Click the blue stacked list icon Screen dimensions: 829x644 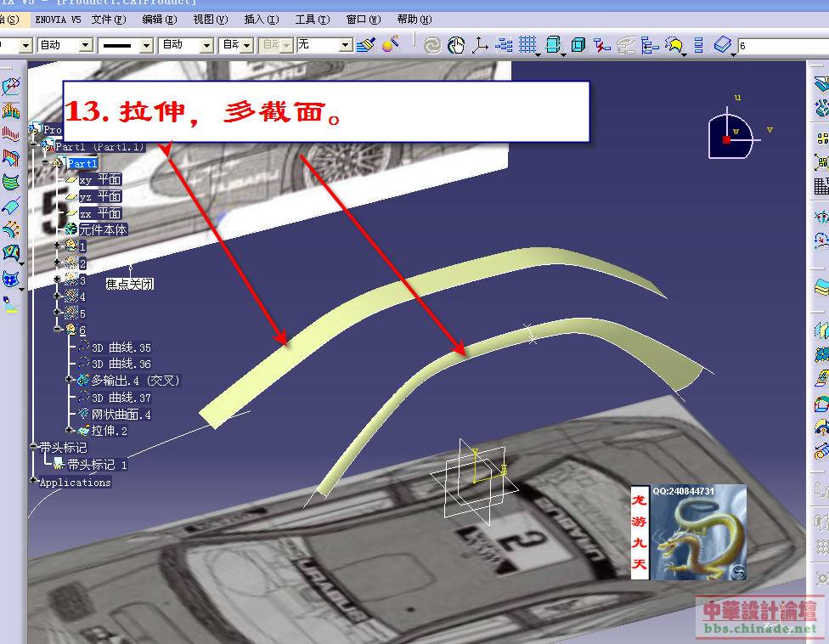click(698, 46)
